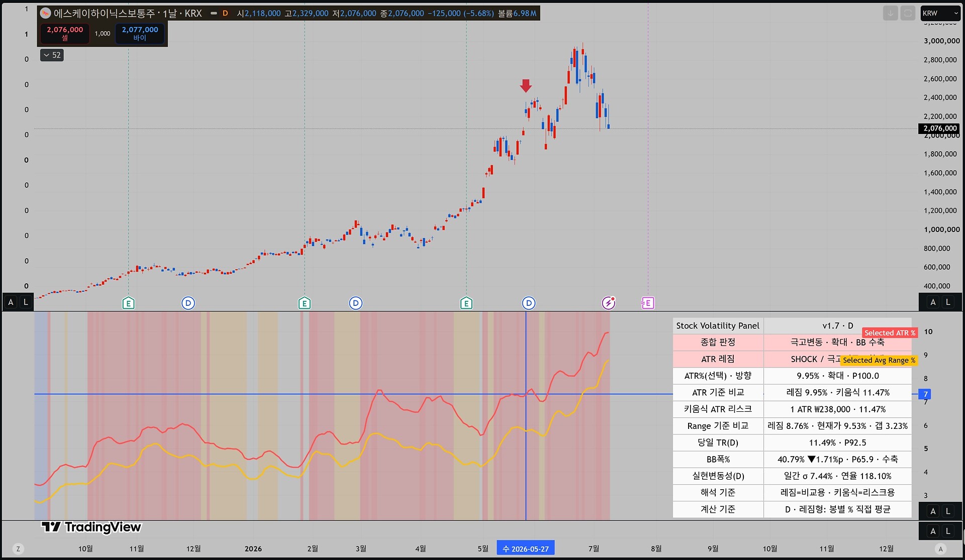The image size is (965, 560).
Task: Toggle auto scale A on main chart right
Action: click(x=933, y=302)
